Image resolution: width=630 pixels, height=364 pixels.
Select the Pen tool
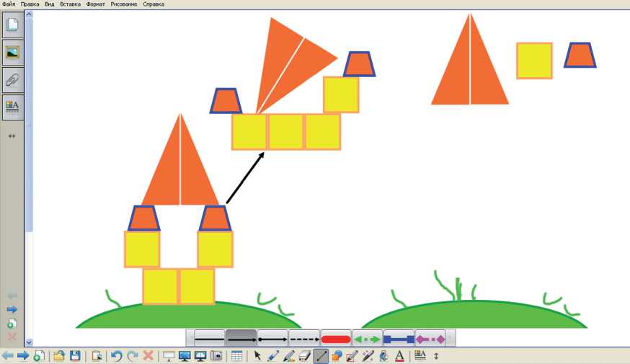[272, 356]
